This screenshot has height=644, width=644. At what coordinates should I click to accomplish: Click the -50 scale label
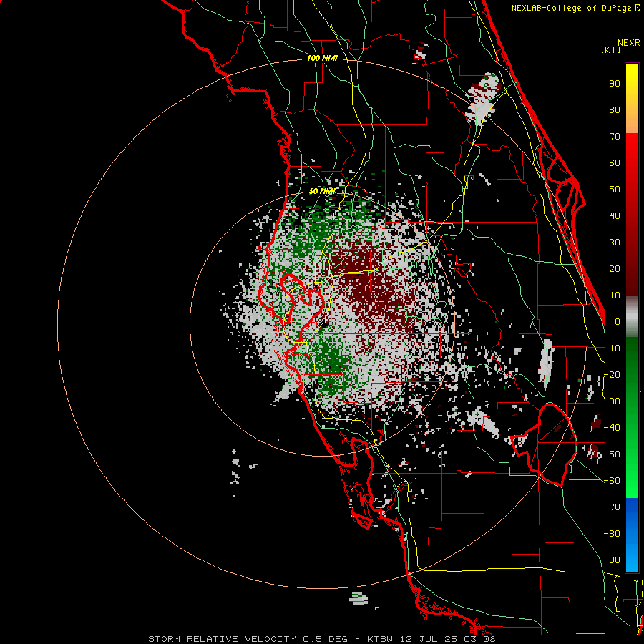pos(612,454)
